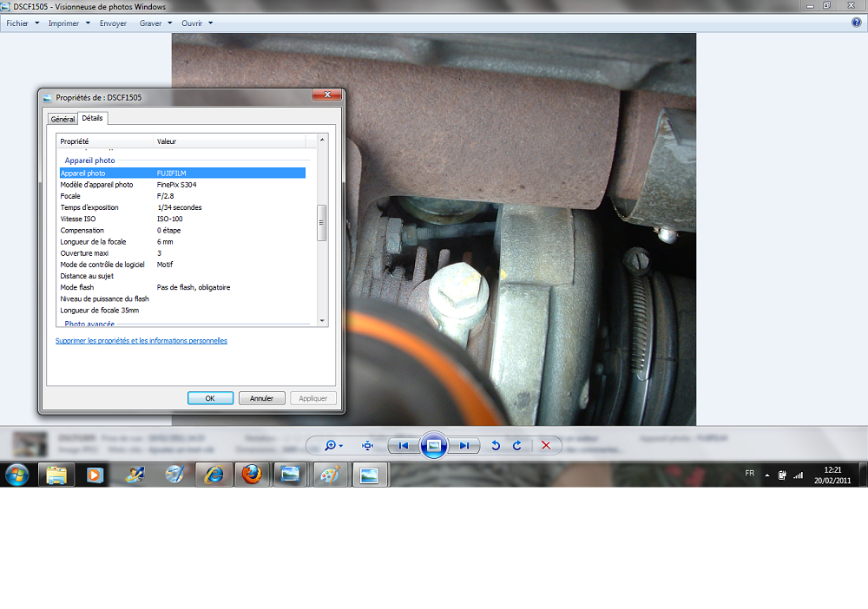
Task: Expand the Ouvrir dropdown menu
Action: point(196,23)
